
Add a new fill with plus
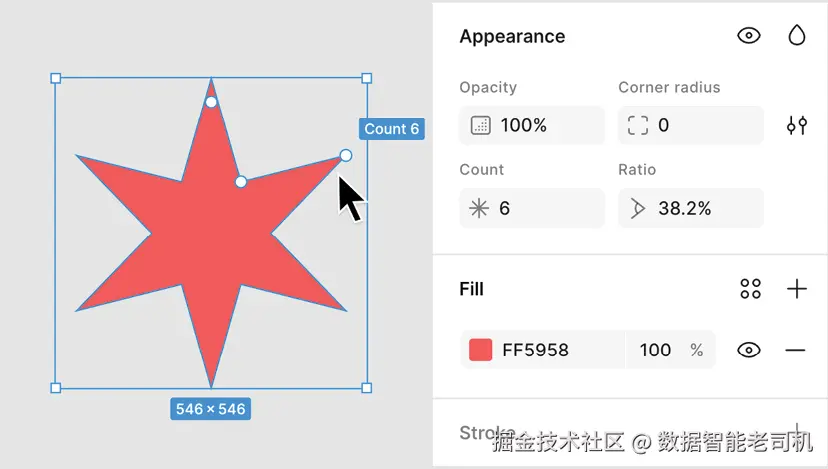tap(796, 289)
